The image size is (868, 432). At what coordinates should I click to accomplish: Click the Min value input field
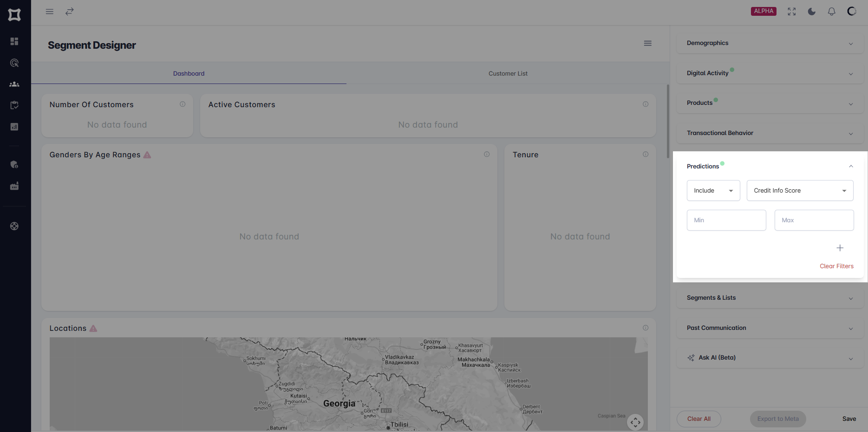(726, 220)
